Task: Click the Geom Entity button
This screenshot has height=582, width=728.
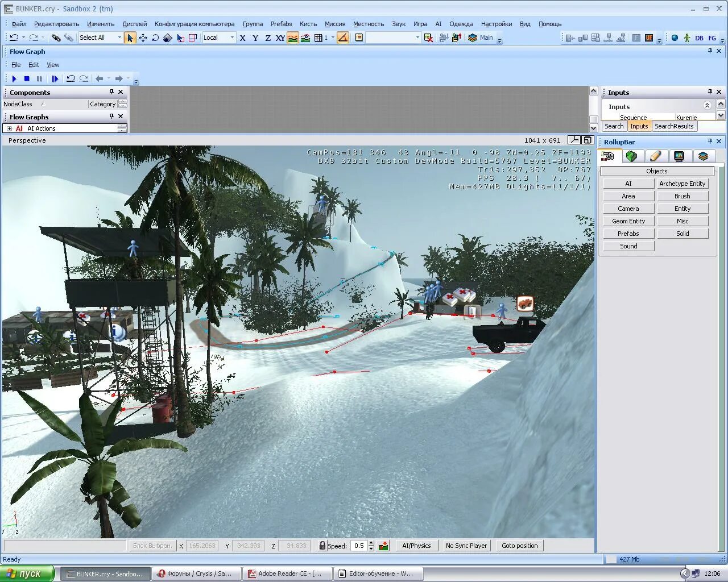Action: [x=628, y=221]
